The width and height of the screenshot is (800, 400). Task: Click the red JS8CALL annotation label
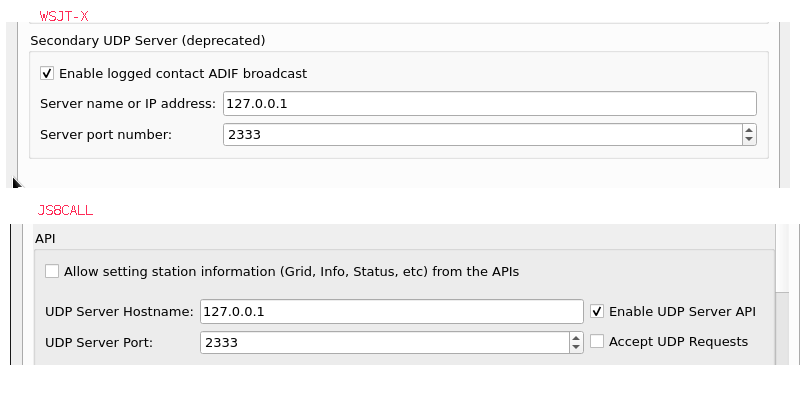(x=65, y=210)
